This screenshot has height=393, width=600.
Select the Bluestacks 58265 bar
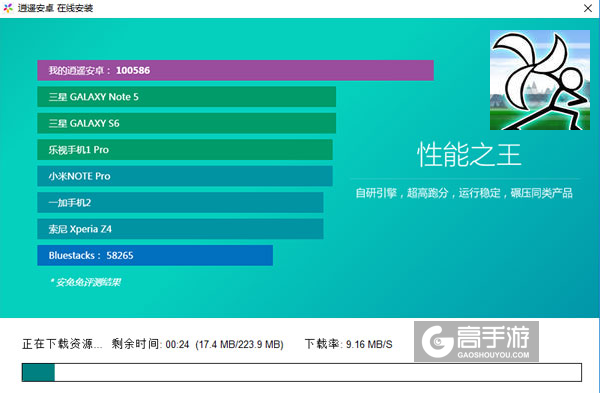coord(155,255)
